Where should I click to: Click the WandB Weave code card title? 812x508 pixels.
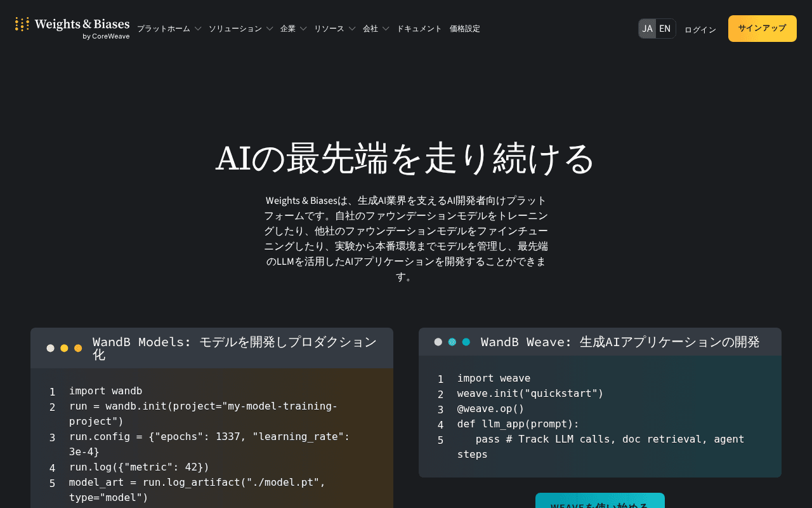pyautogui.click(x=620, y=342)
